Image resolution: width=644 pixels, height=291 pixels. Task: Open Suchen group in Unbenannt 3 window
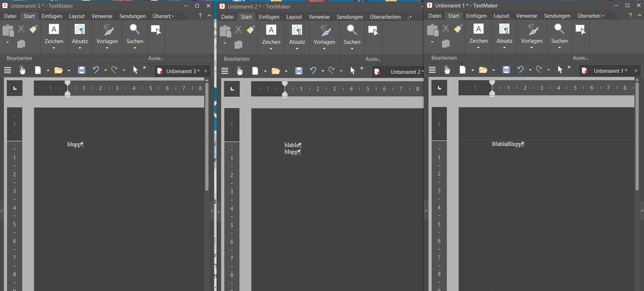coord(135,37)
